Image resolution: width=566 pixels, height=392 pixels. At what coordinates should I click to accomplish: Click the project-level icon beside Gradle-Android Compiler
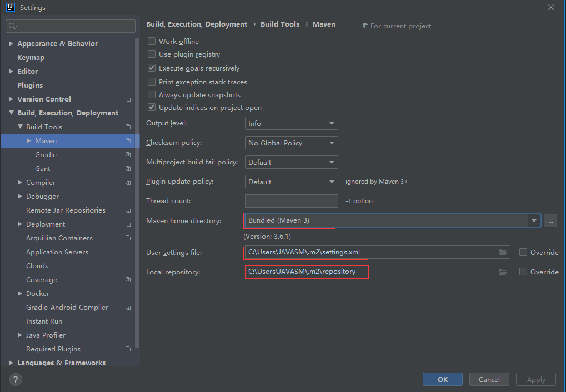(x=128, y=307)
